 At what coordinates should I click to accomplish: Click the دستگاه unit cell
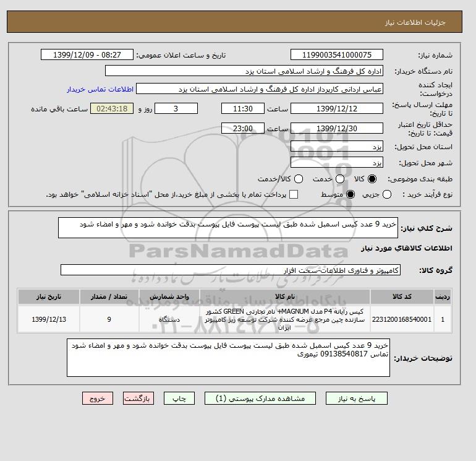click(169, 319)
